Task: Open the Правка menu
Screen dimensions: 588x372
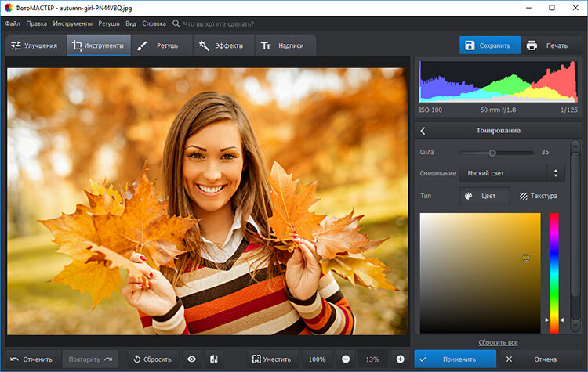Action: tap(36, 23)
